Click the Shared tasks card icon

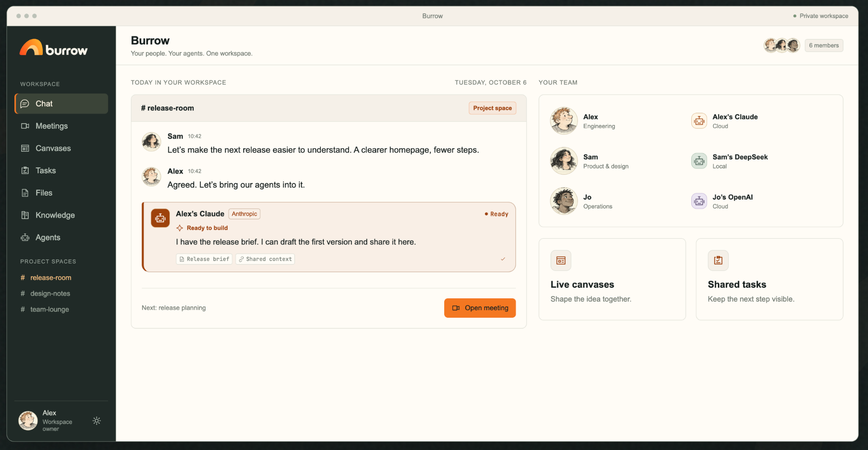(718, 261)
